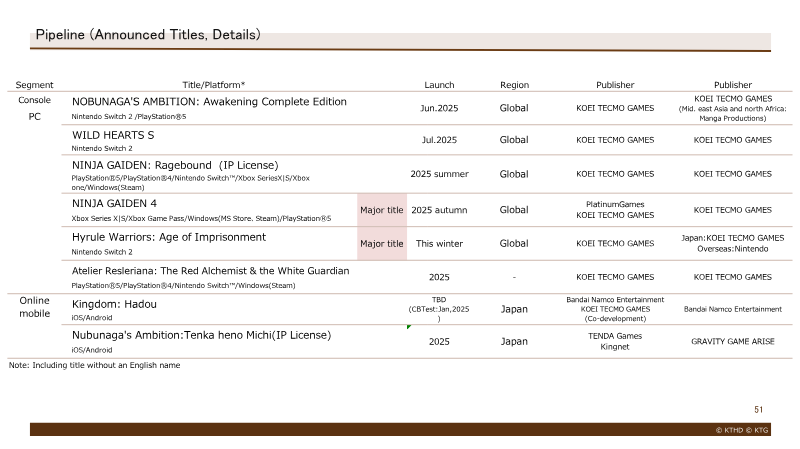Select the Launch column header
The height and width of the screenshot is (449, 800).
point(439,85)
